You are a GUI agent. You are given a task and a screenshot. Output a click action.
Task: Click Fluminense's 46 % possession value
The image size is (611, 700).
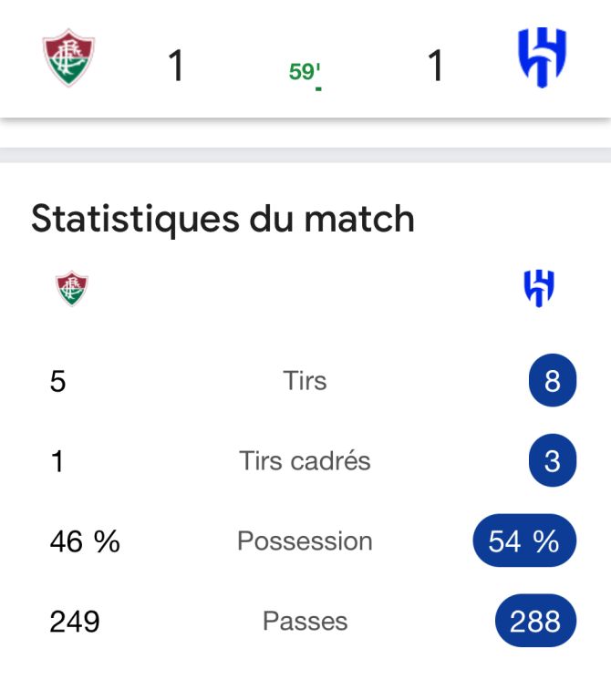pos(85,541)
